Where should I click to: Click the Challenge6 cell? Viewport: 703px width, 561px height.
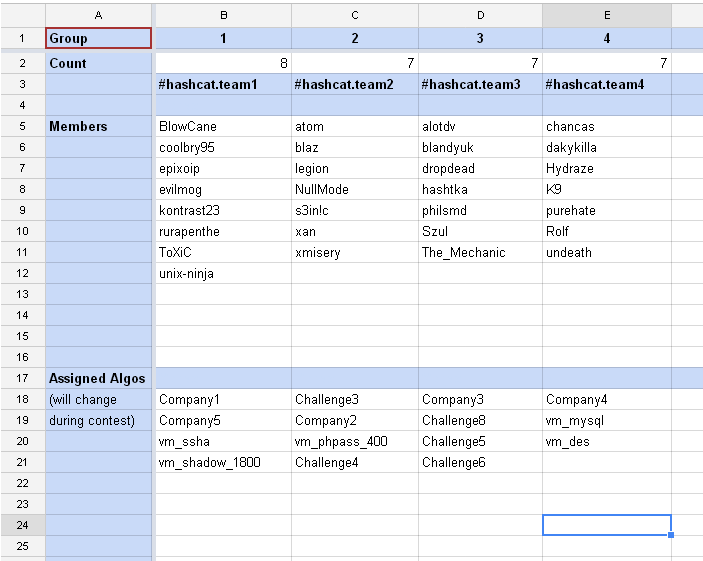480,463
